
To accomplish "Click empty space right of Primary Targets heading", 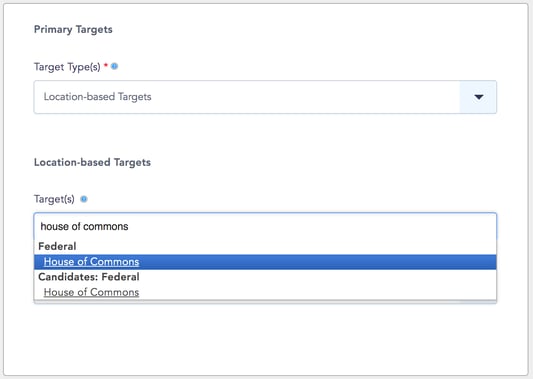I will (306, 30).
